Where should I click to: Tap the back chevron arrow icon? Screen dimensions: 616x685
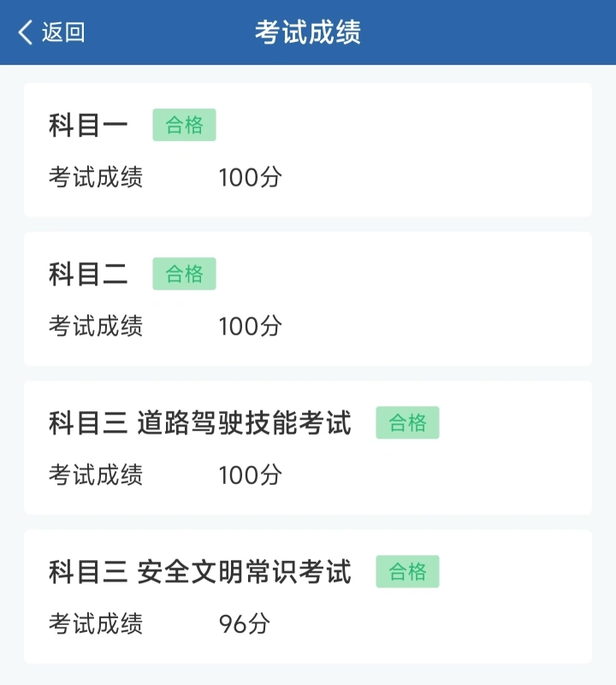click(x=25, y=32)
